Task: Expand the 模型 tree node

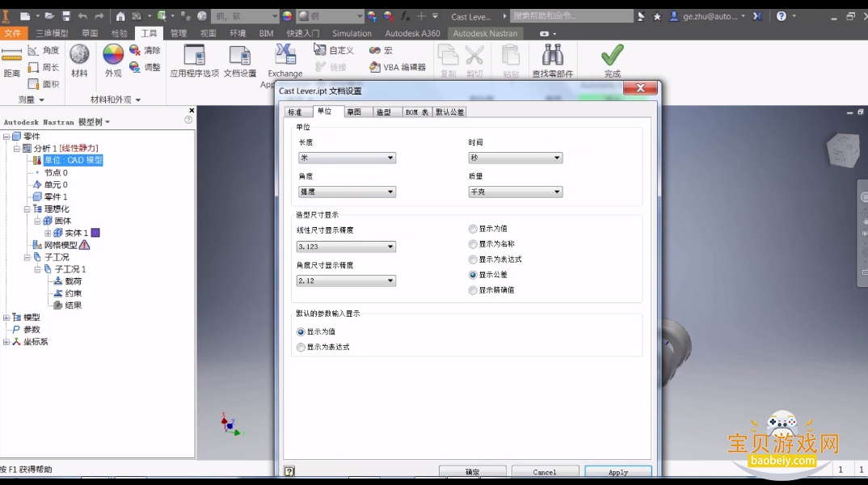Action: click(x=6, y=317)
